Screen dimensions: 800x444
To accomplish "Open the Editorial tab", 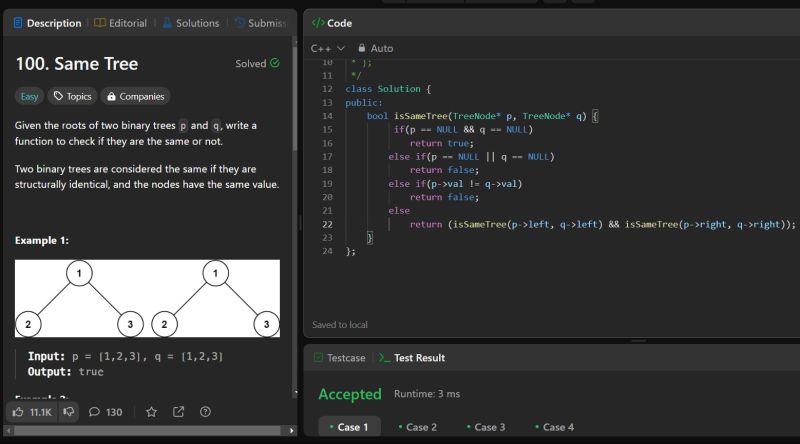I will 121,23.
